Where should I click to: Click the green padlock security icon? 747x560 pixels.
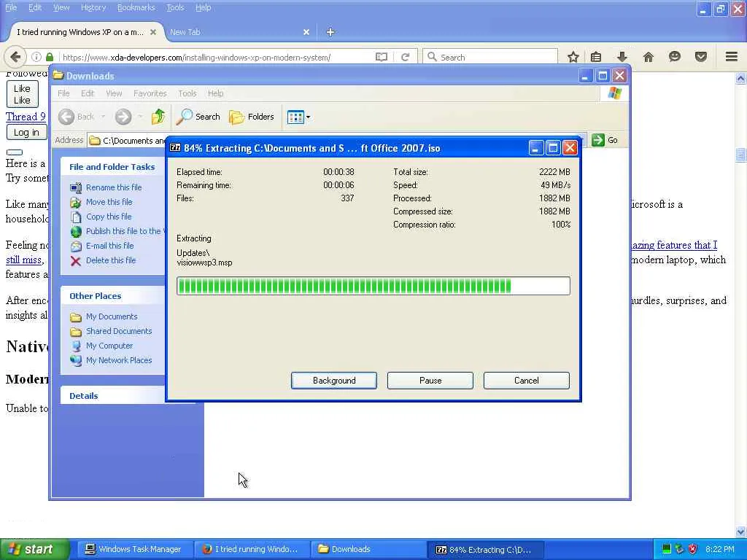pyautogui.click(x=50, y=57)
